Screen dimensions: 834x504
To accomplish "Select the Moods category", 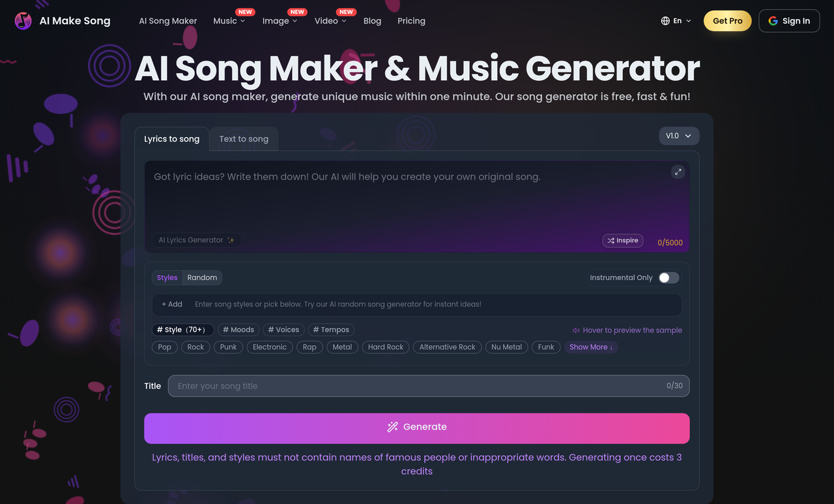I will click(238, 329).
